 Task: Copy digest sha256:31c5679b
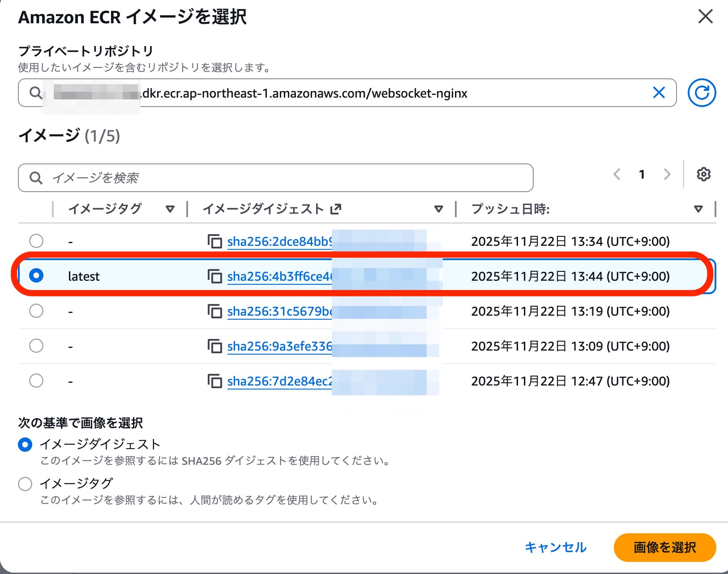pyautogui.click(x=215, y=311)
